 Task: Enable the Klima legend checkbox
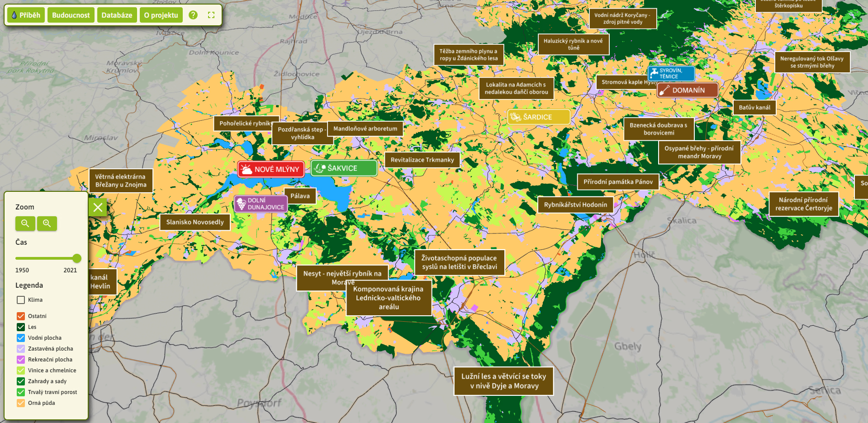(x=21, y=300)
